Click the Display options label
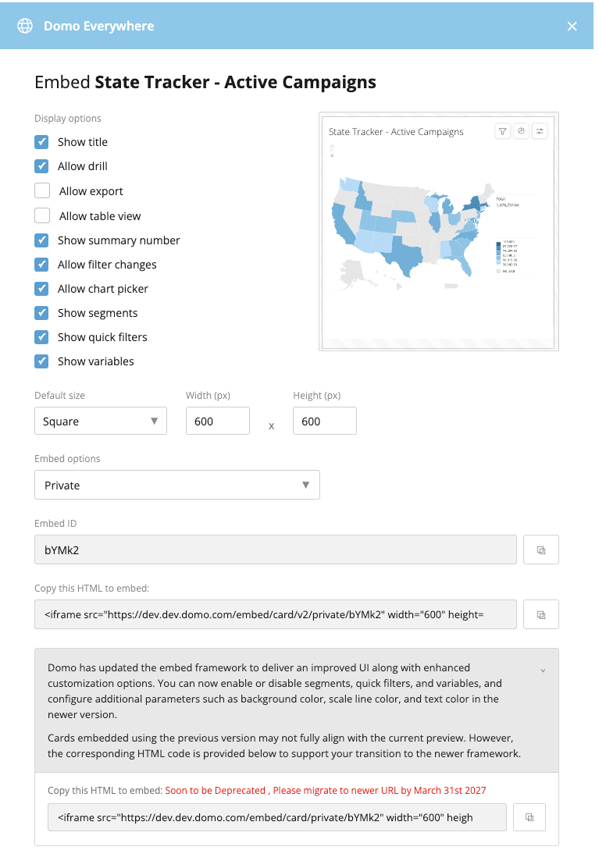Viewport: 599px width, 868px height. (x=67, y=119)
